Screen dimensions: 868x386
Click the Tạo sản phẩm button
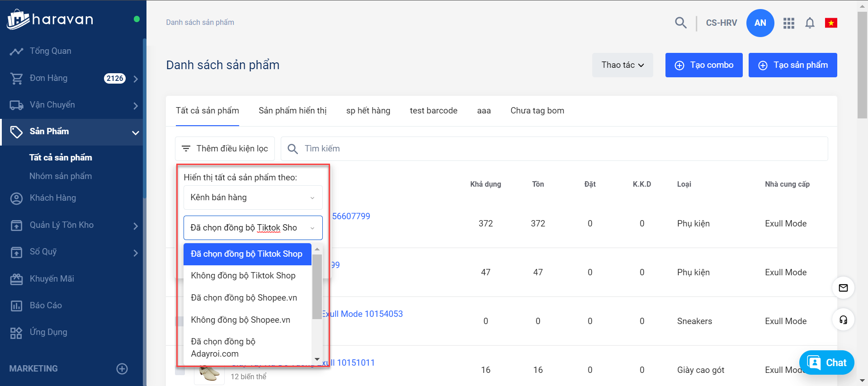click(793, 65)
